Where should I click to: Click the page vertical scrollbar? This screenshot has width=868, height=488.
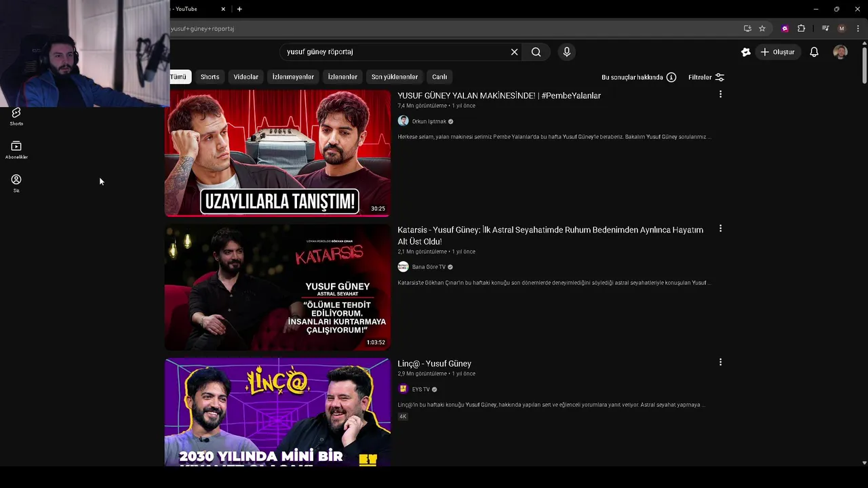point(864,64)
